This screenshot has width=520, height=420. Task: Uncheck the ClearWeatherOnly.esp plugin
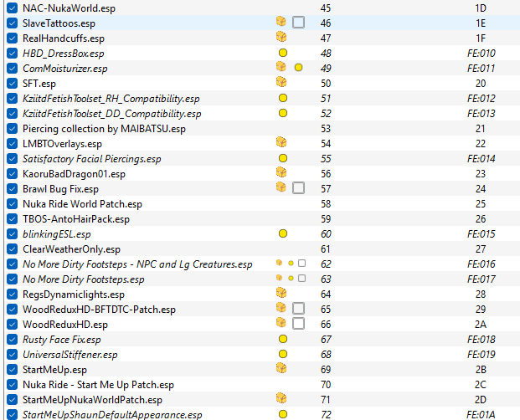click(13, 249)
